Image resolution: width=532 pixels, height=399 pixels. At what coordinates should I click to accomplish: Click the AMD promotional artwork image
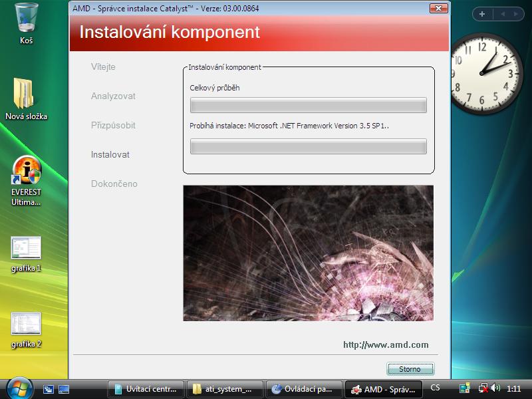[309, 253]
